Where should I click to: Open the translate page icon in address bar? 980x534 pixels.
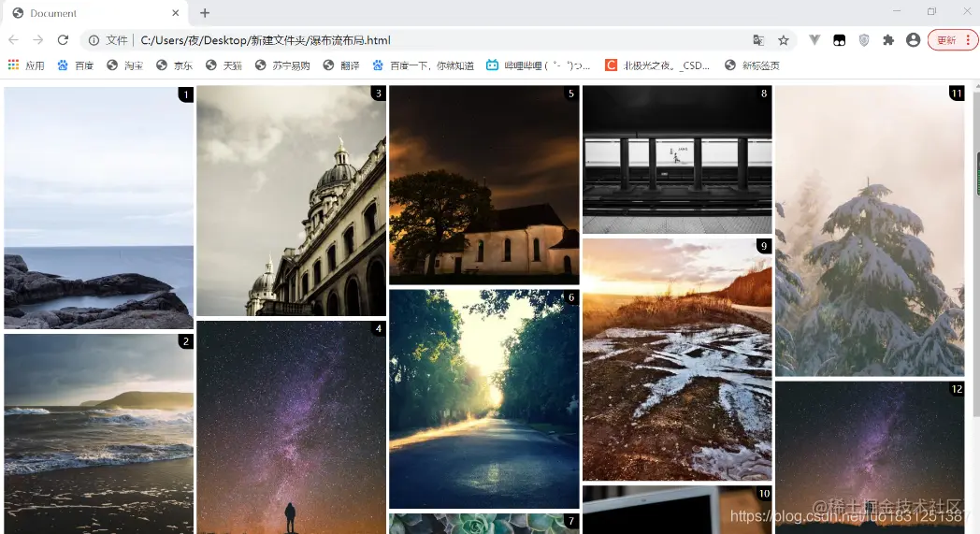point(758,40)
